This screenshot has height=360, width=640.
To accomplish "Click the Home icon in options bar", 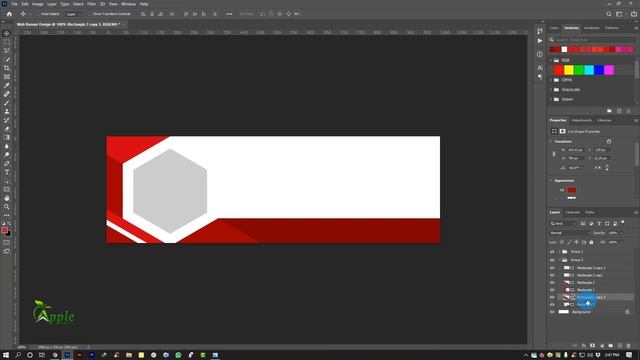I will pyautogui.click(x=9, y=14).
